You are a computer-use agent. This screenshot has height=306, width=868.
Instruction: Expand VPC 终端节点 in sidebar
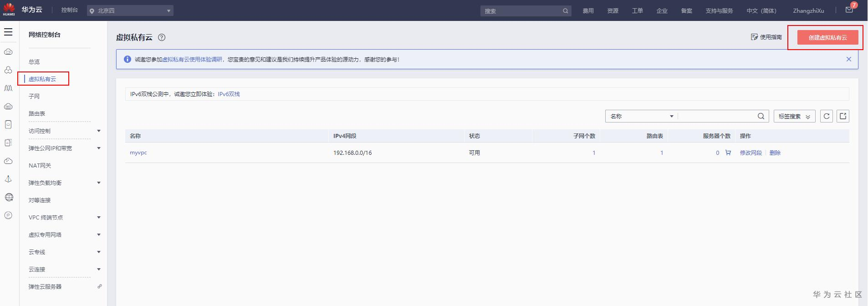(99, 217)
